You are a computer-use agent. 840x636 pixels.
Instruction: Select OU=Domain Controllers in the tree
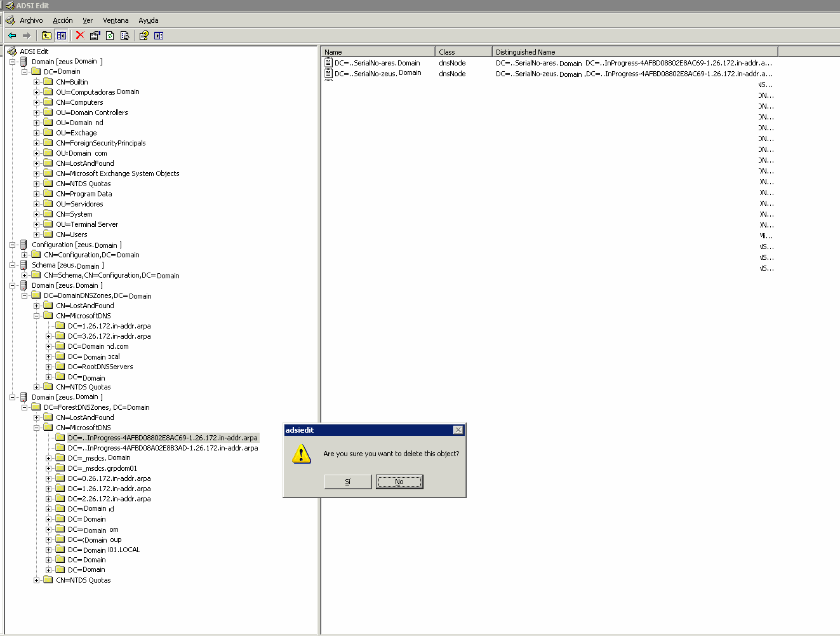92,112
